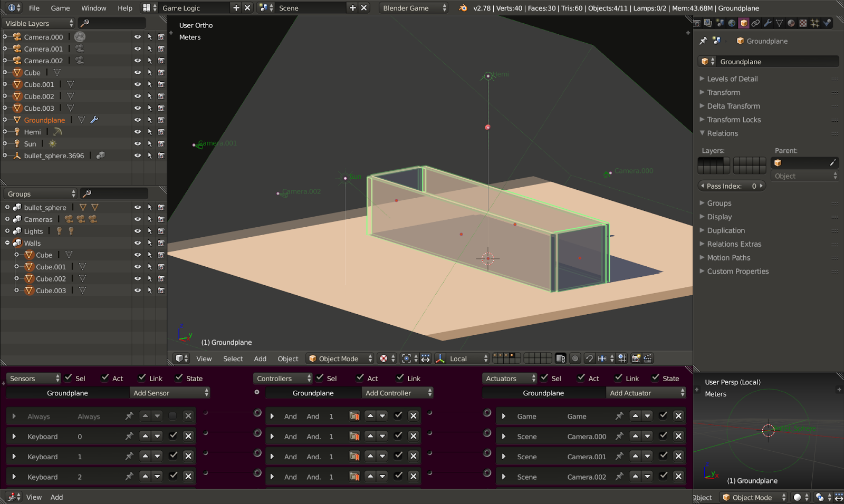844x504 pixels.
Task: Click the Pass Index field arrow
Action: click(761, 186)
